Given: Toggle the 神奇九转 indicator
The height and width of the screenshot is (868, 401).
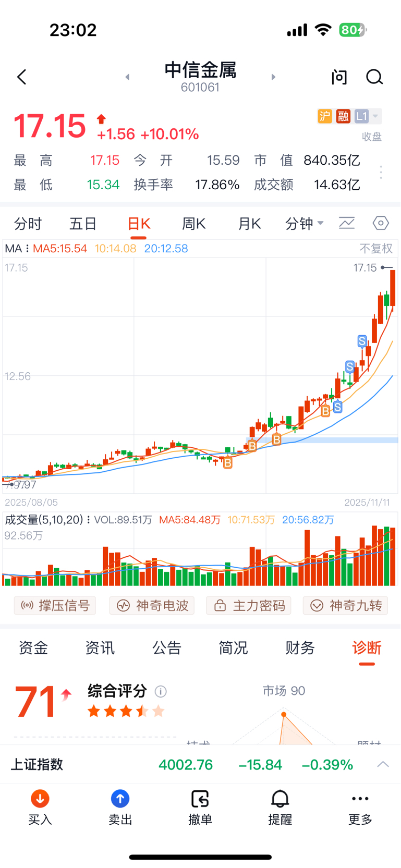Looking at the screenshot, I should point(345,605).
